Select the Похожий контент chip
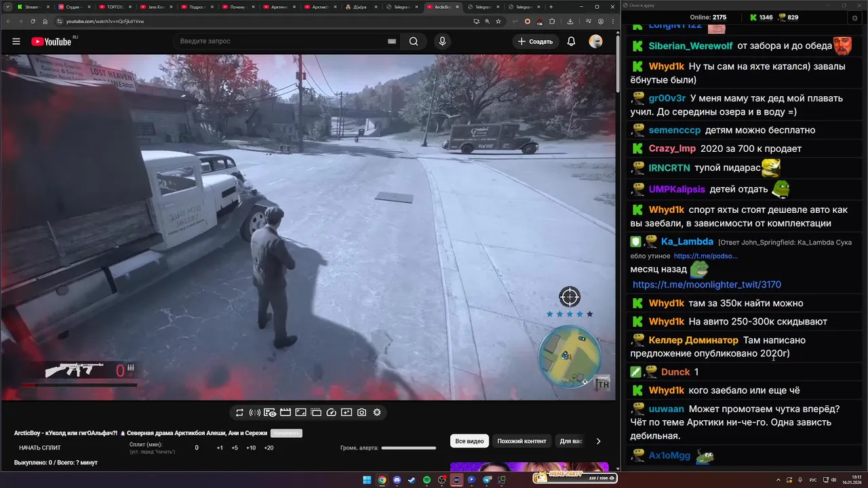 521,441
